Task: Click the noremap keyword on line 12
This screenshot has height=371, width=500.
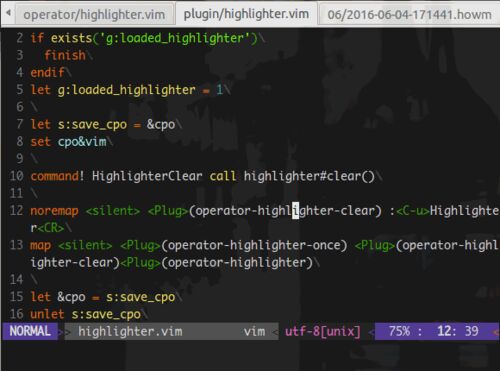Action: coord(54,211)
